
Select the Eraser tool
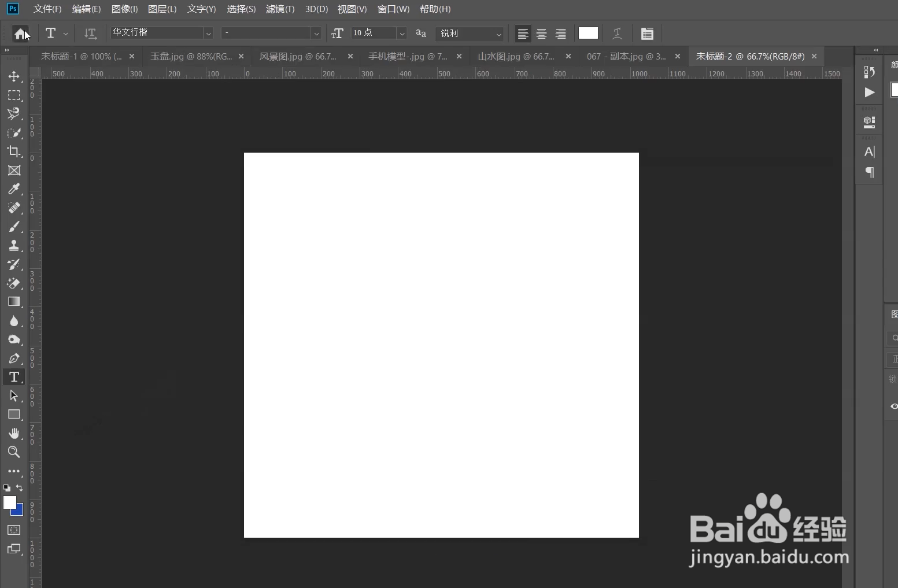point(14,283)
